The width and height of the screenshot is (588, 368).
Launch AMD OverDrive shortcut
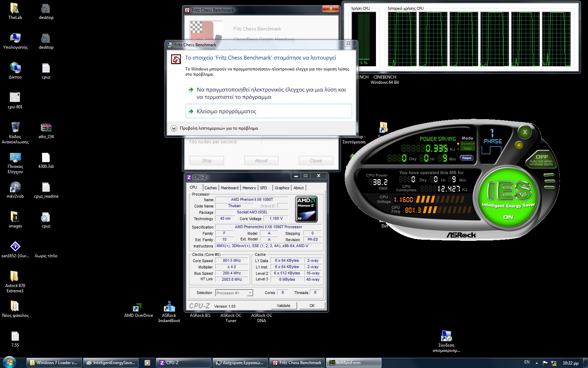tap(138, 310)
